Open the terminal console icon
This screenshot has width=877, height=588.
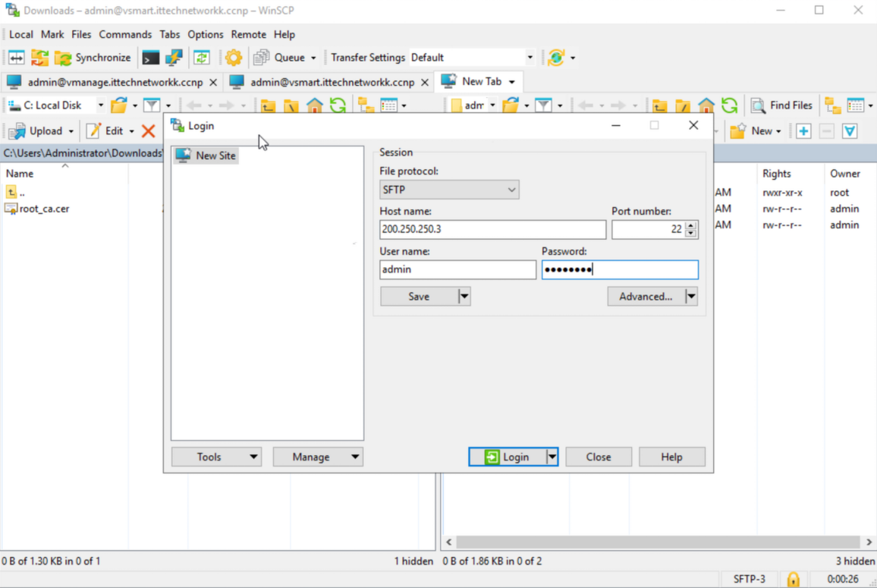[150, 58]
